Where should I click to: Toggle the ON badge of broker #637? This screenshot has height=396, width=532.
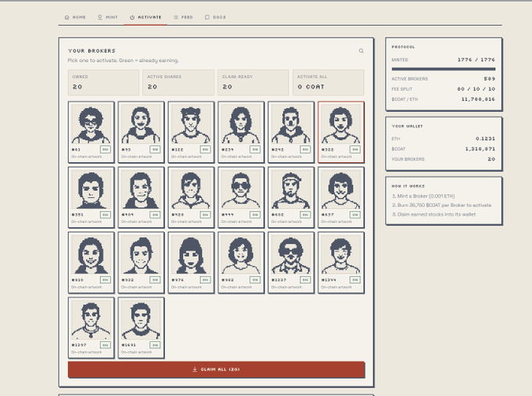[355, 214]
